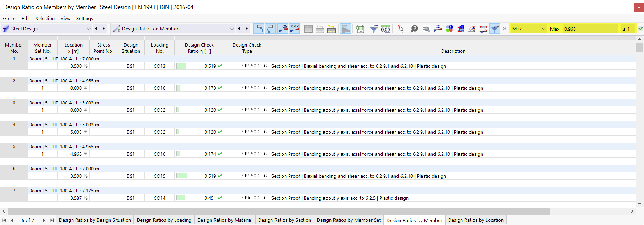The height and width of the screenshot is (225, 644).
Task: Click horizontal scrollbar right arrow
Action: click(632, 211)
